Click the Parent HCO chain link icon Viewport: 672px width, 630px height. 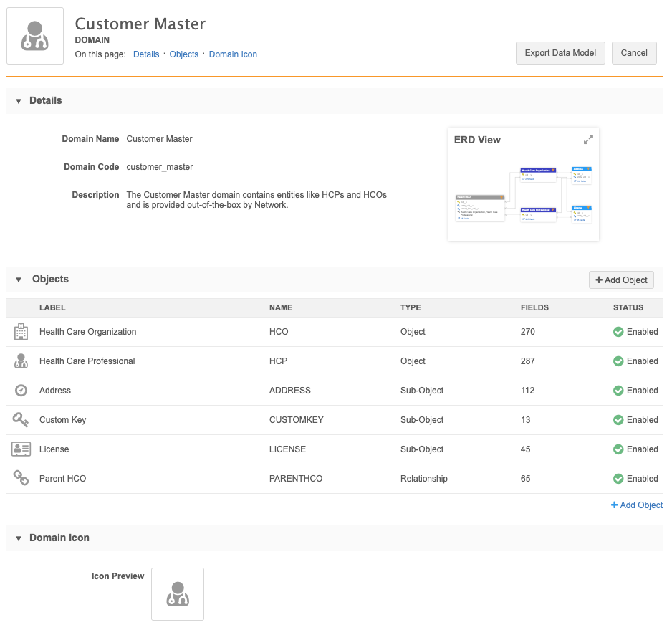[21, 479]
